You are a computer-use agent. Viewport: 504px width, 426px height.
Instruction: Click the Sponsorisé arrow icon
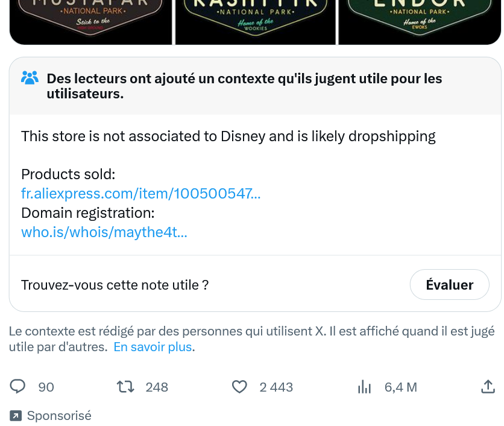(x=16, y=416)
